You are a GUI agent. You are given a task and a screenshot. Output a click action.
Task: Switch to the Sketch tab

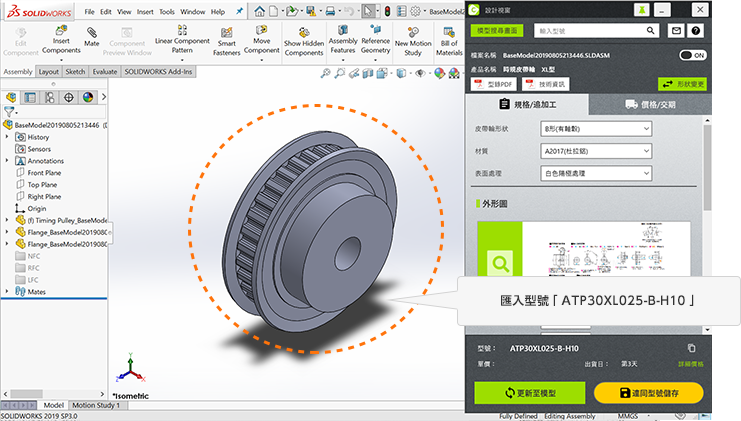(75, 72)
